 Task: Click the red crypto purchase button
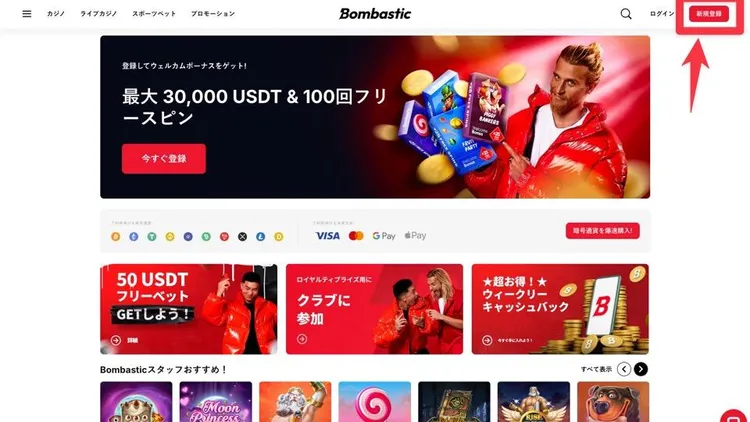click(x=602, y=231)
